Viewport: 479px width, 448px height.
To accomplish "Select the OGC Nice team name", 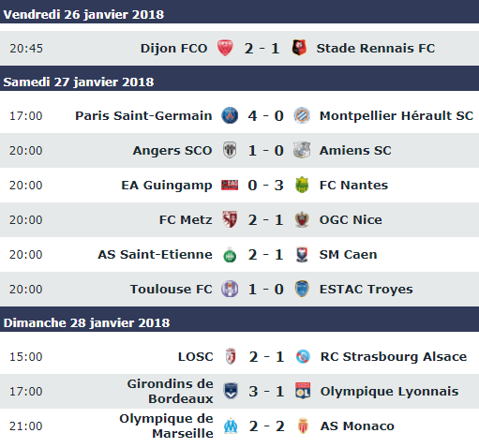I will click(351, 219).
